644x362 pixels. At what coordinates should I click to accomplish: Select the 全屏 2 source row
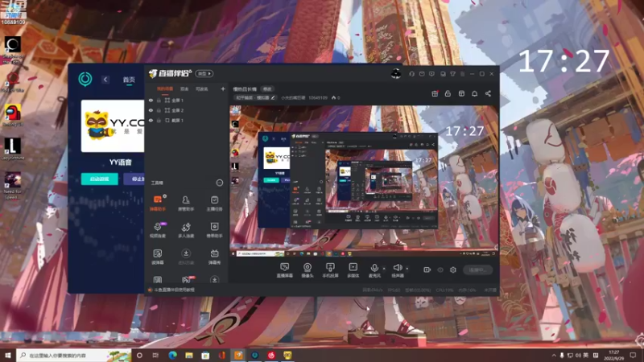coord(187,110)
